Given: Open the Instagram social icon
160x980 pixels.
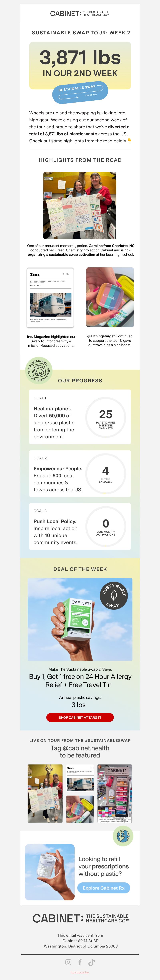Looking at the screenshot, I should [69, 962].
